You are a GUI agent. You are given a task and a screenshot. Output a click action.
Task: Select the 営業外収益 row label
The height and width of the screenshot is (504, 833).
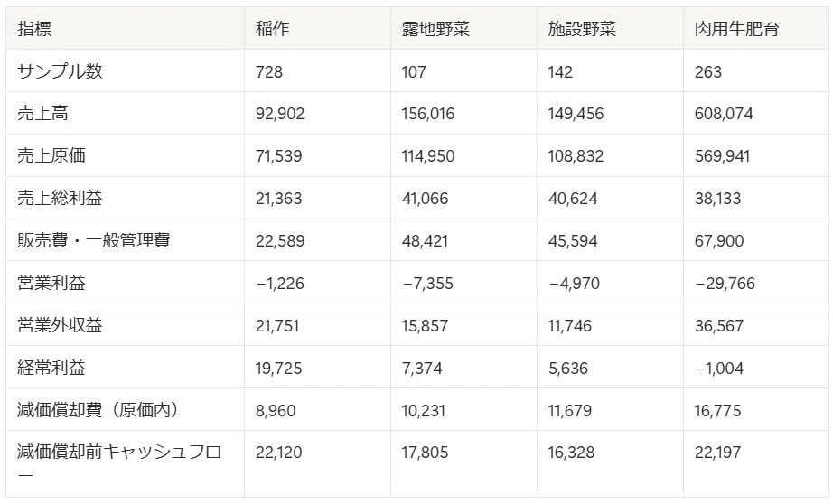tap(60, 325)
